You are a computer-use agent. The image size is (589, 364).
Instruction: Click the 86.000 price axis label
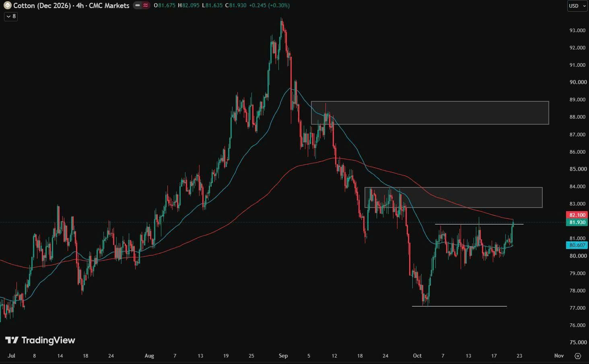(x=577, y=152)
